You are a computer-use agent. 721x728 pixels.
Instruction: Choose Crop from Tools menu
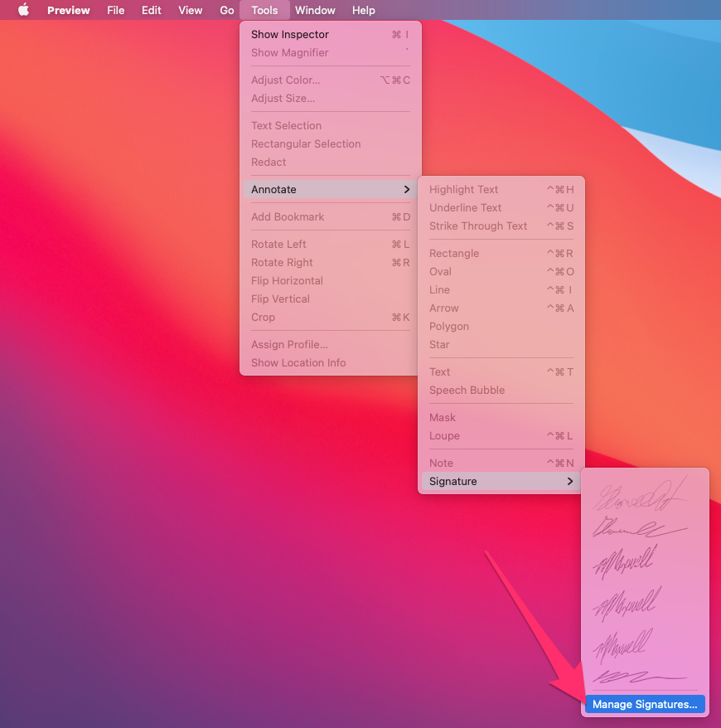331,317
